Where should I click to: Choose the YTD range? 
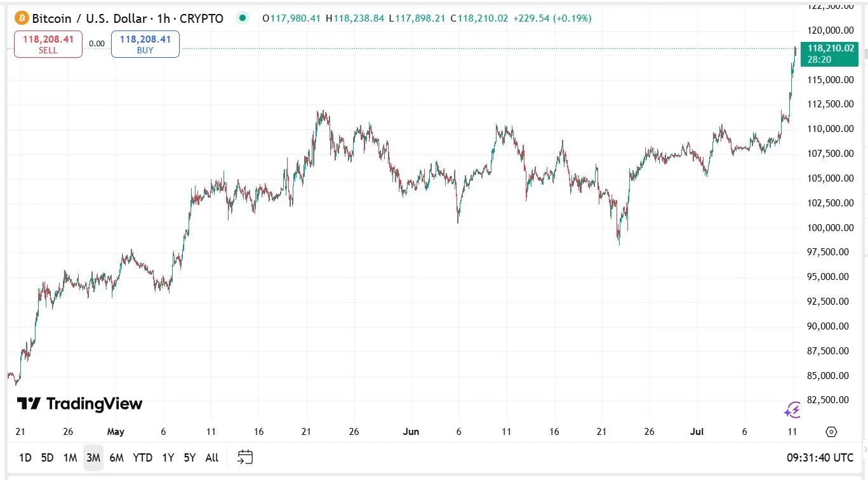[142, 458]
